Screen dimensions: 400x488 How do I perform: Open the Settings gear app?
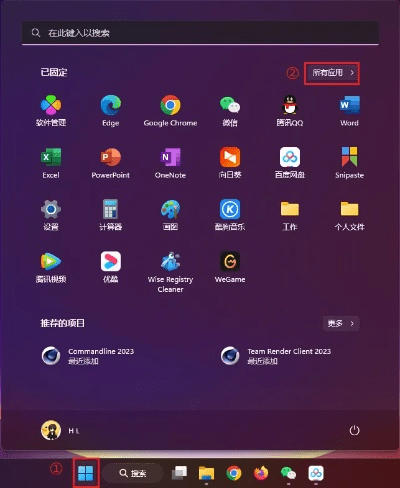click(x=51, y=215)
